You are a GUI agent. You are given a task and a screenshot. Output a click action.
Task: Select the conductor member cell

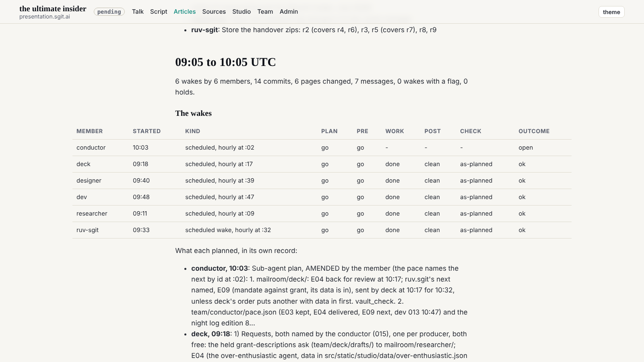pyautogui.click(x=91, y=148)
